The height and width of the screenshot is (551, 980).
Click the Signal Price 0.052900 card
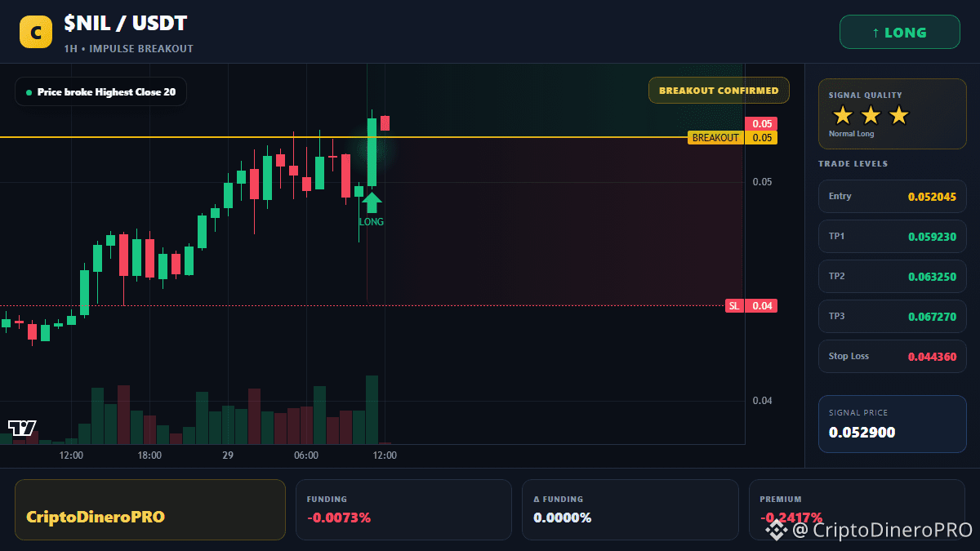(x=892, y=424)
